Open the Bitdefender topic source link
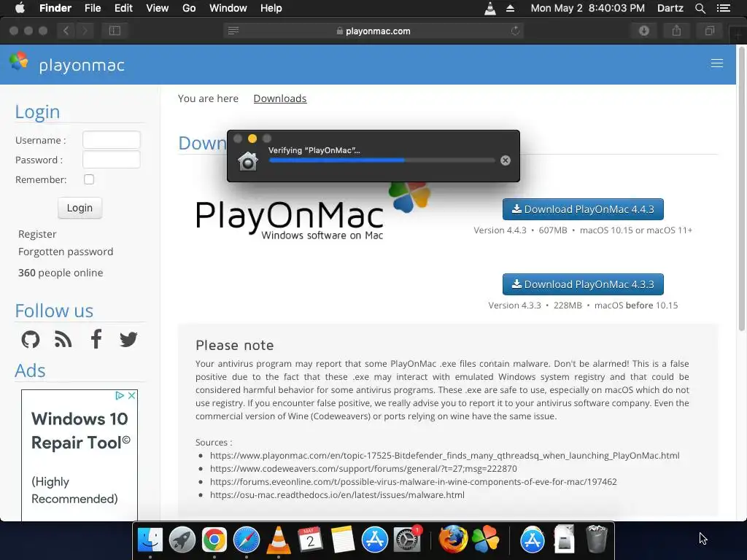 pyautogui.click(x=444, y=455)
